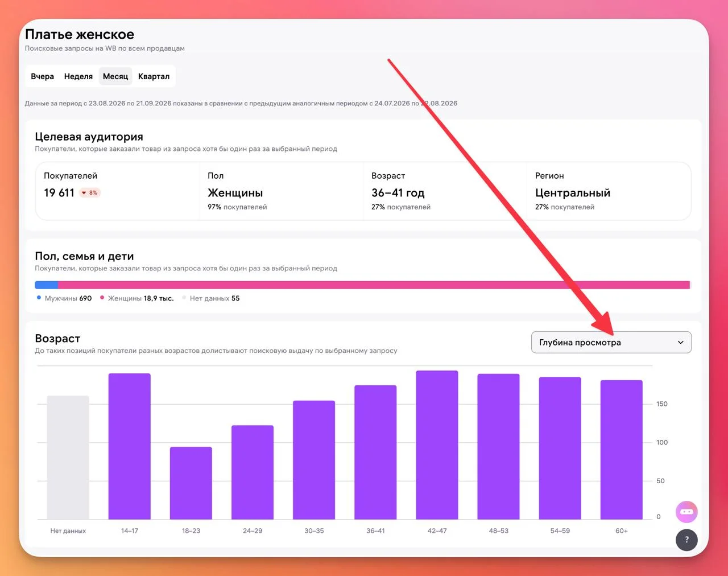Click the 24–29 age bar
Screen dimensions: 728x576
(x=253, y=472)
